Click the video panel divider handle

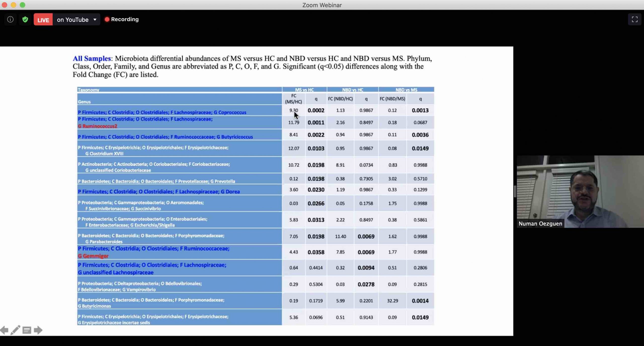coord(515,191)
